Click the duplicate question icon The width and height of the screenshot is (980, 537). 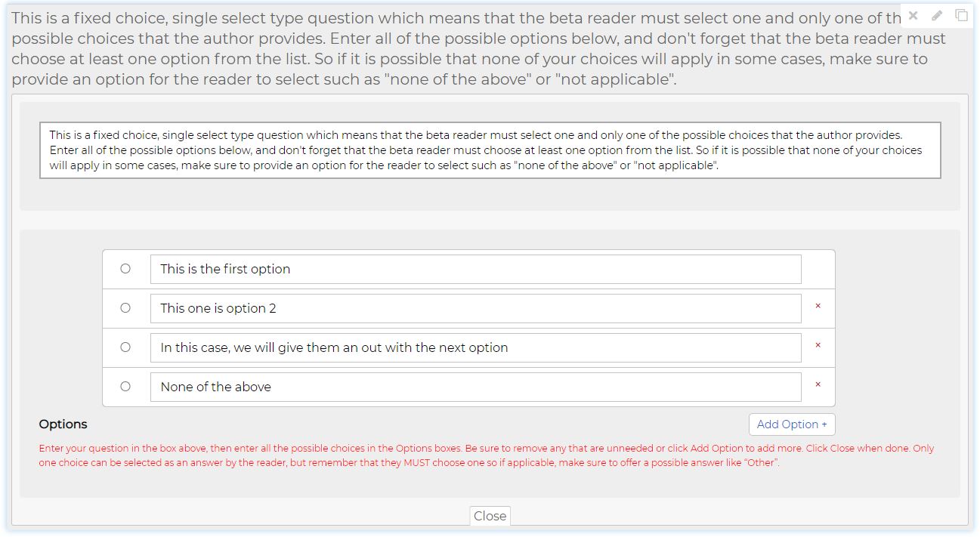tap(961, 16)
